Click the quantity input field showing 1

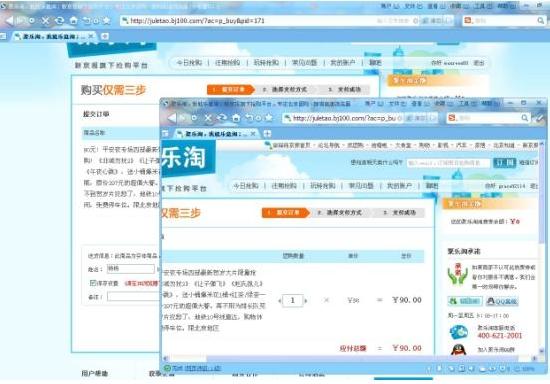tap(293, 301)
